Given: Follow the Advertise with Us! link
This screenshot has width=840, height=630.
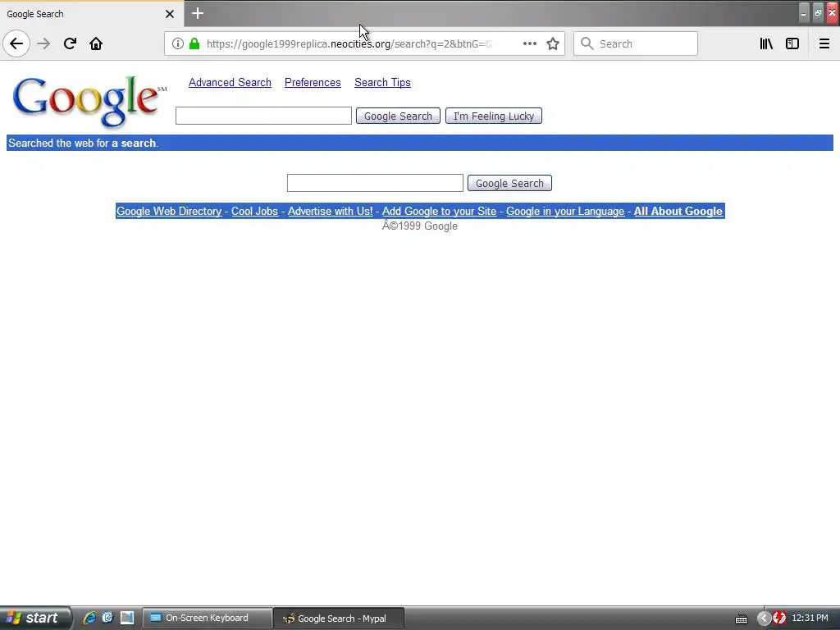Looking at the screenshot, I should pos(330,211).
